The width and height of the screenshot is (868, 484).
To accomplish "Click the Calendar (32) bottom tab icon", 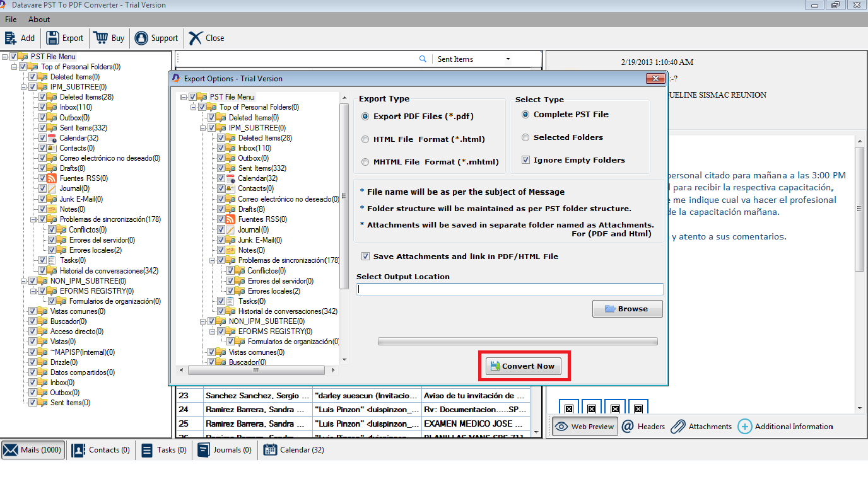I will (270, 450).
